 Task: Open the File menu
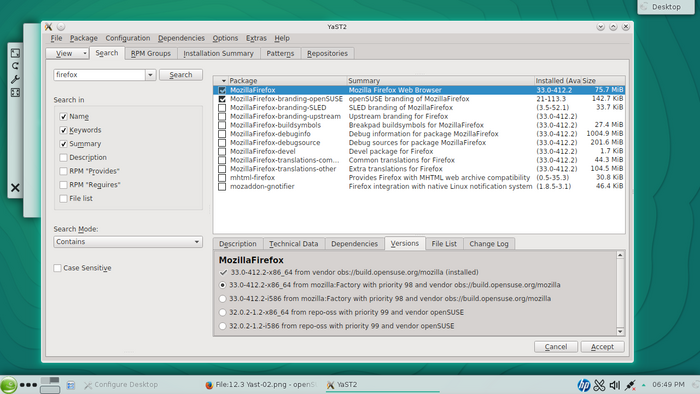click(56, 38)
